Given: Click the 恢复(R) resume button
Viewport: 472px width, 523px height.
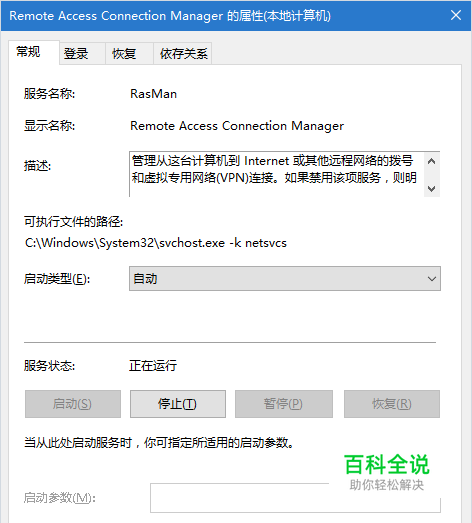Looking at the screenshot, I should (392, 404).
